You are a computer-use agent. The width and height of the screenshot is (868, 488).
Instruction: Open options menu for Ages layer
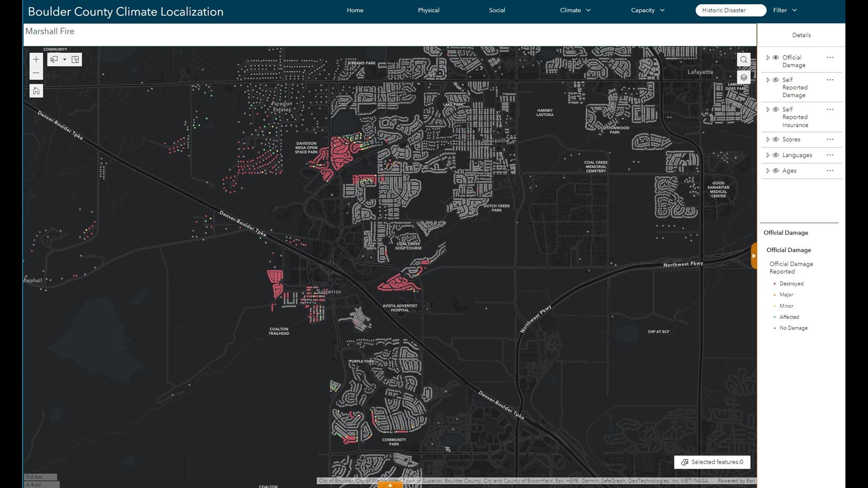pyautogui.click(x=830, y=171)
